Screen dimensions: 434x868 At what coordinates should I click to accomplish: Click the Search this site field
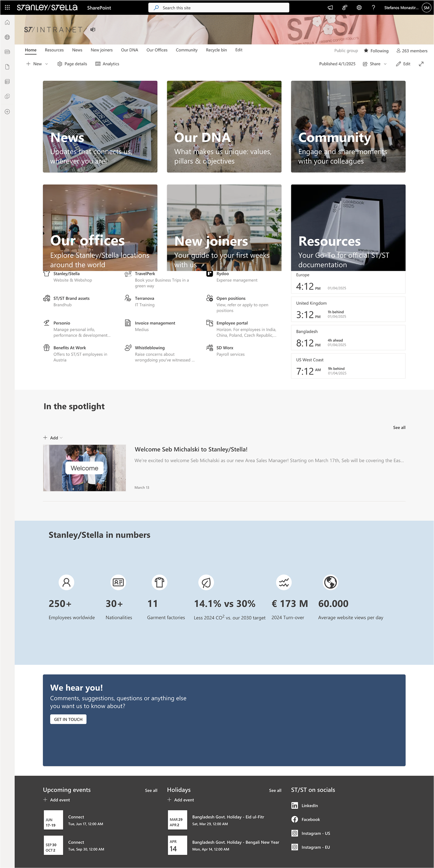pyautogui.click(x=219, y=8)
